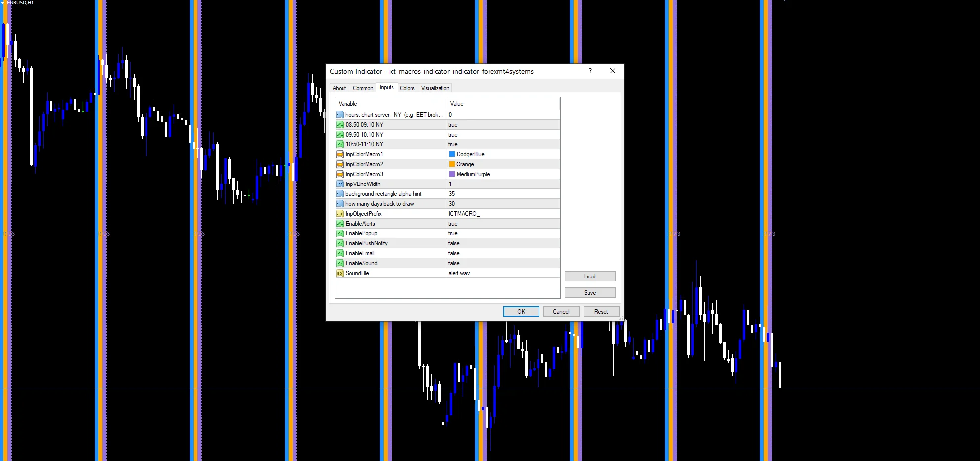Click the boolean icon beside EnablePushNotify
Screen dimensions: 980x461
click(x=340, y=243)
